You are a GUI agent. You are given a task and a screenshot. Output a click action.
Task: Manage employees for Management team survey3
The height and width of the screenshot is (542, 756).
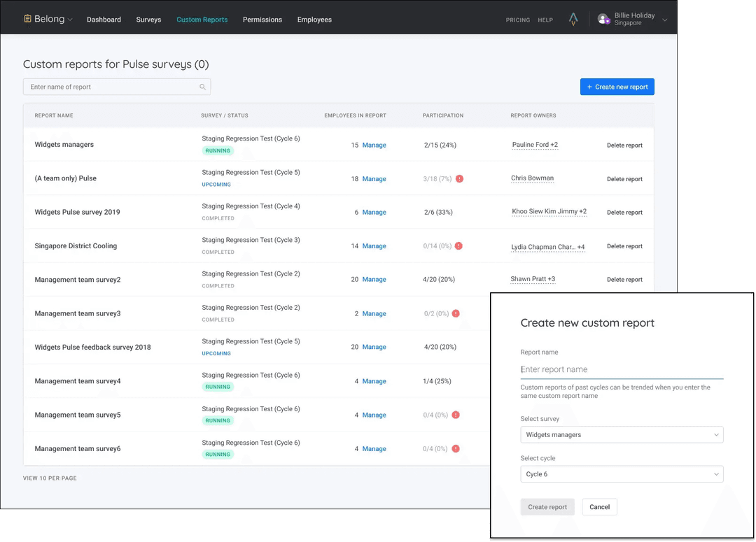(374, 313)
